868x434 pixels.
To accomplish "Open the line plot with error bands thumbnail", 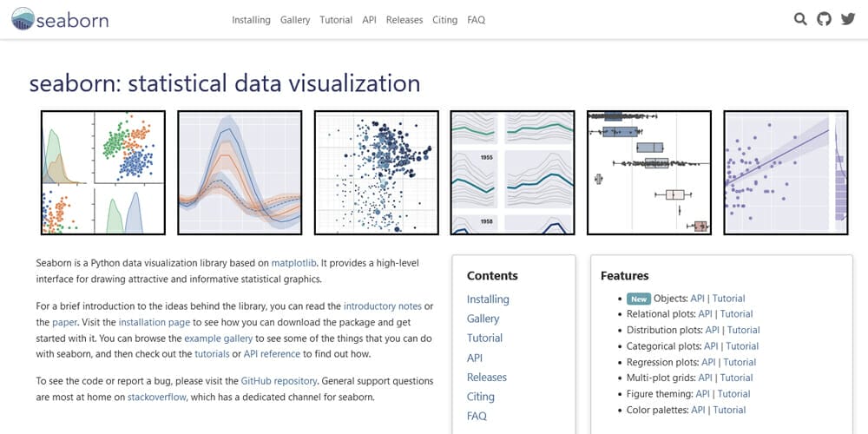I will 240,173.
